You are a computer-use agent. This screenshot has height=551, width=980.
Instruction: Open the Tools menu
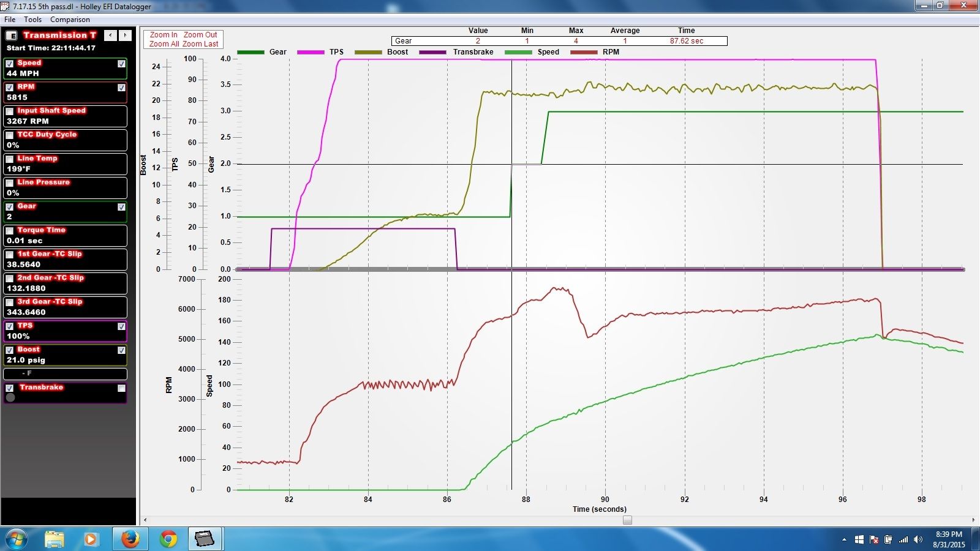tap(33, 20)
